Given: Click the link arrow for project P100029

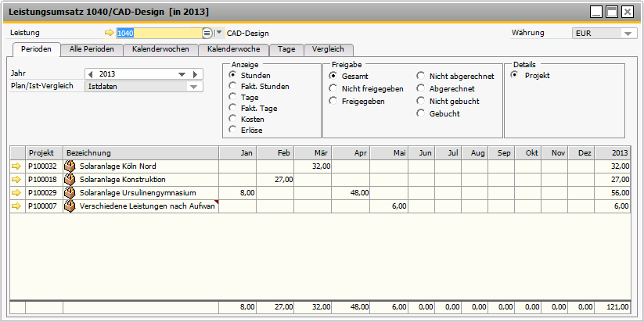Looking at the screenshot, I should pos(16,193).
